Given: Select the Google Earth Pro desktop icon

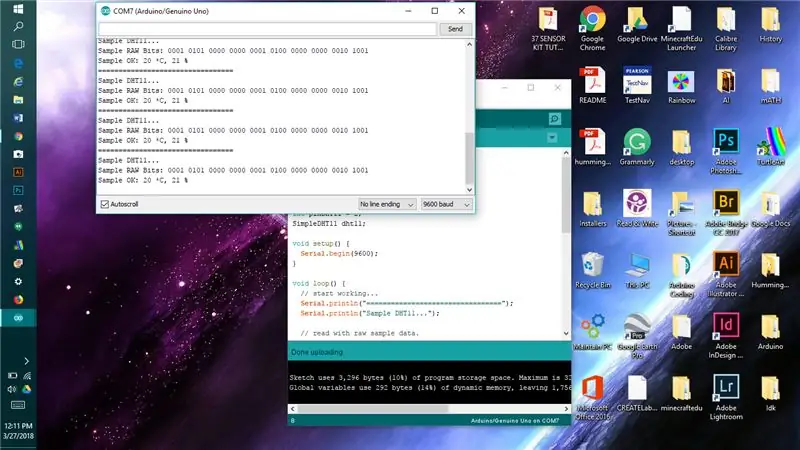Looking at the screenshot, I should pyautogui.click(x=637, y=336).
